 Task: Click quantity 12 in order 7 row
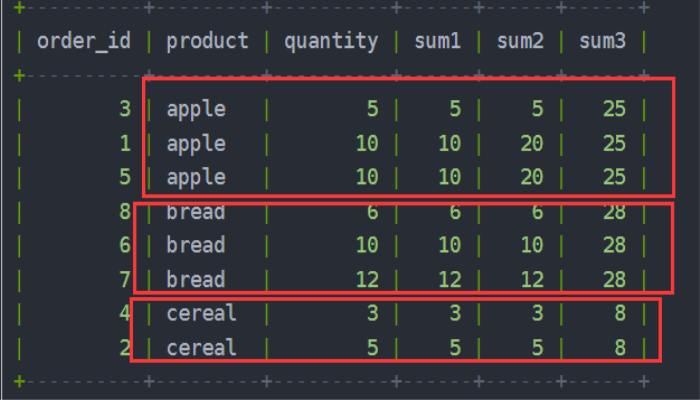(367, 280)
